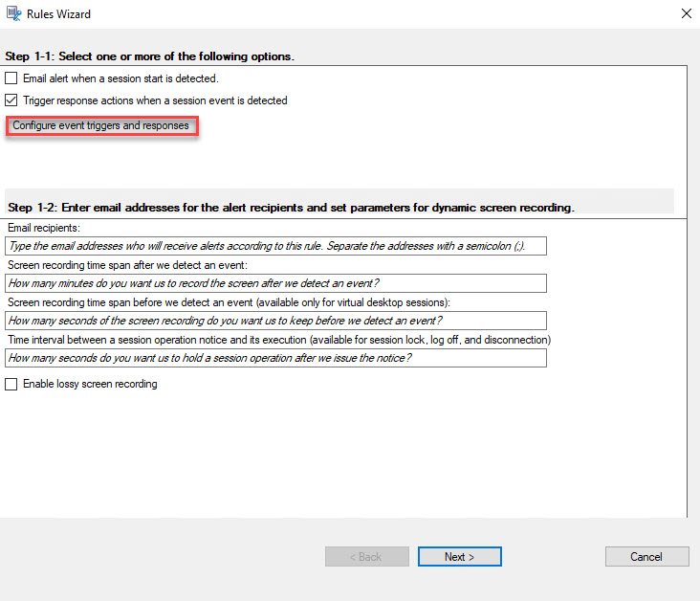Enable lossy screen recording checkbox

pyautogui.click(x=11, y=384)
